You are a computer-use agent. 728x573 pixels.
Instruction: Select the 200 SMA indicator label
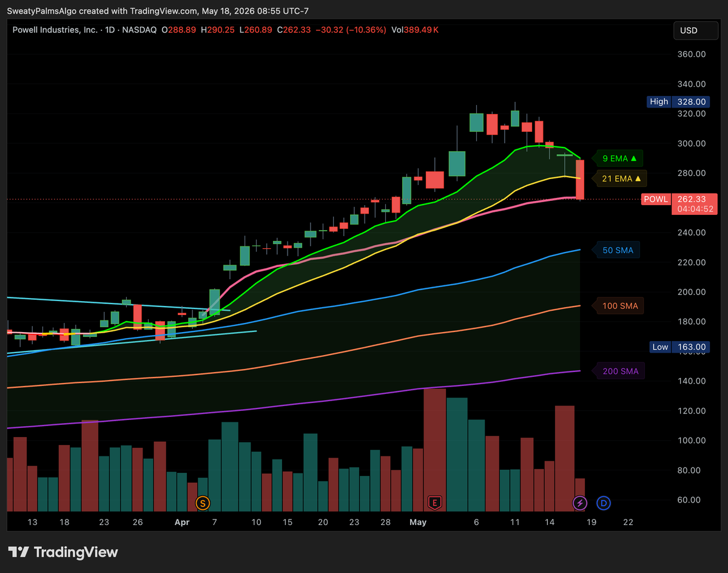619,371
